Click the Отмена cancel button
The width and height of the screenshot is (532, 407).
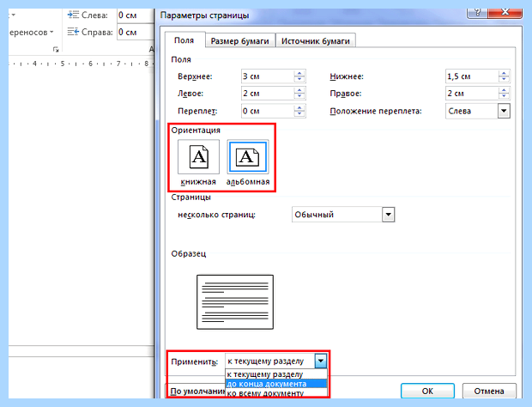489,391
